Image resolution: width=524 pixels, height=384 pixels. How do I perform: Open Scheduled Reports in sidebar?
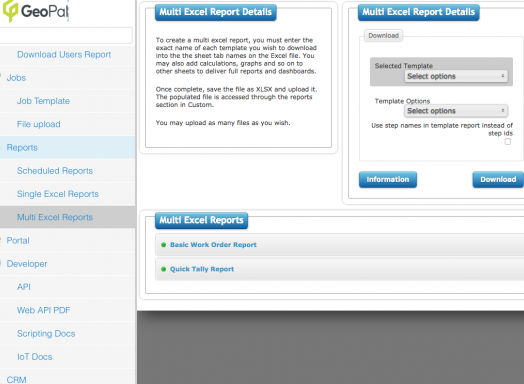tap(55, 171)
